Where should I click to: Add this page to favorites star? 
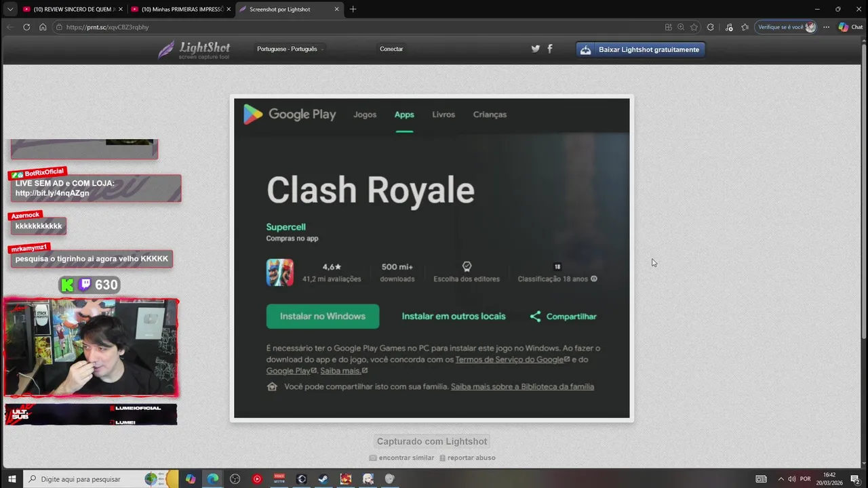point(694,27)
